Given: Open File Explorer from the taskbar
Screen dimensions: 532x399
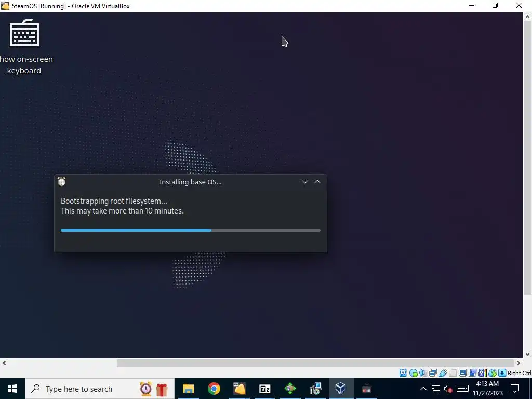Looking at the screenshot, I should [x=188, y=389].
